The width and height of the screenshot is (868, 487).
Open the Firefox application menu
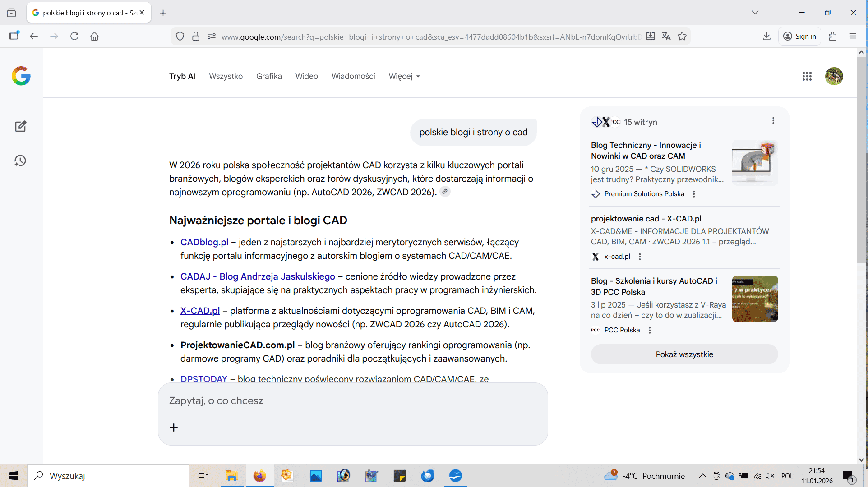coord(853,37)
